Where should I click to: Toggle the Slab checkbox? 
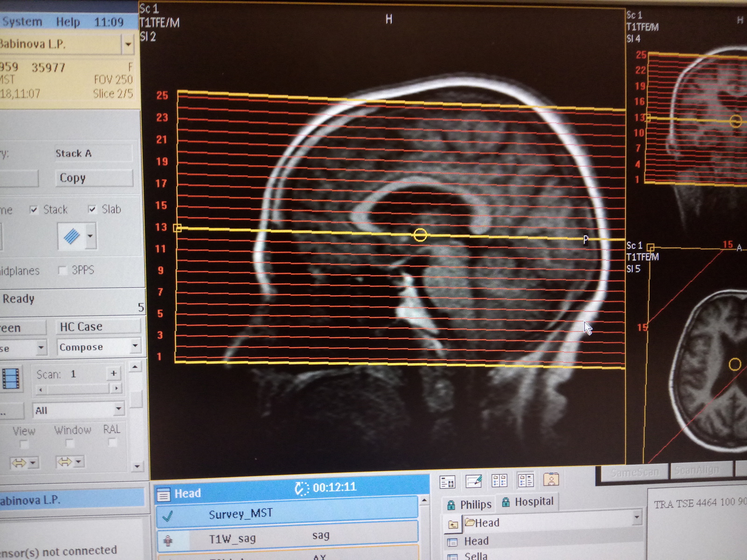tap(92, 209)
